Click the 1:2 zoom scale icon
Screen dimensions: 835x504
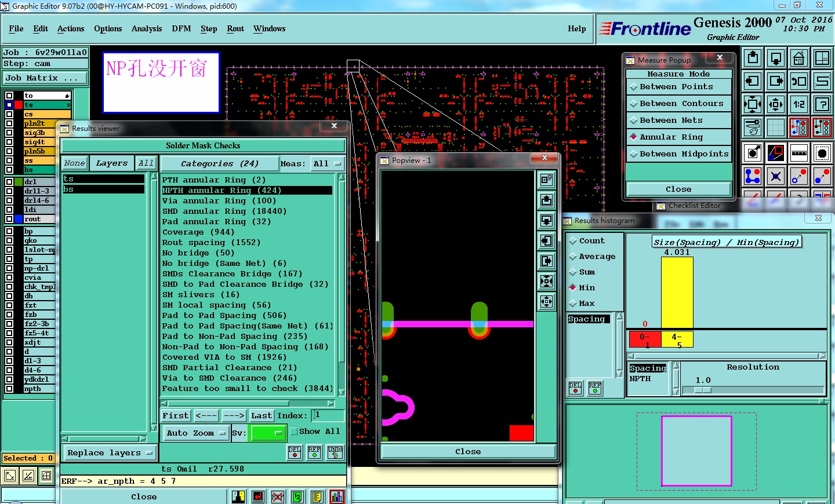coord(799,104)
